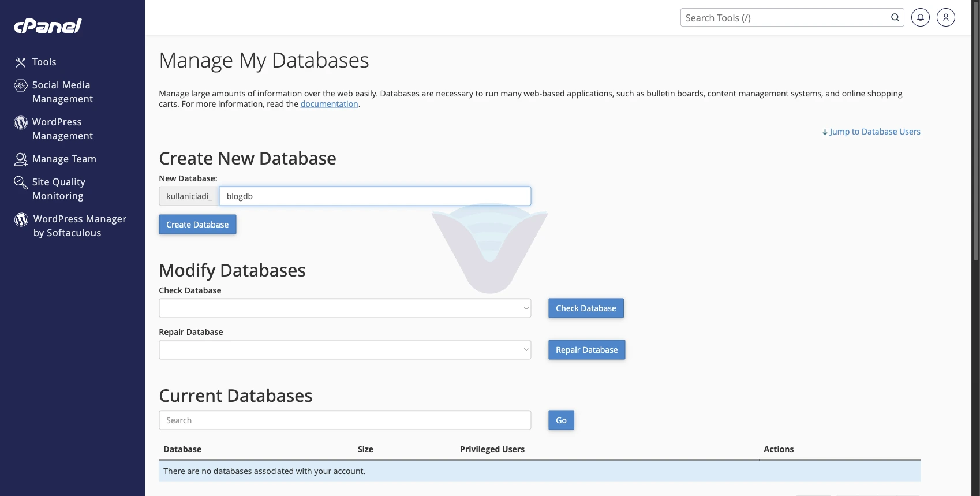This screenshot has height=496, width=980.
Task: Click the Current Databases search field
Action: (x=345, y=420)
